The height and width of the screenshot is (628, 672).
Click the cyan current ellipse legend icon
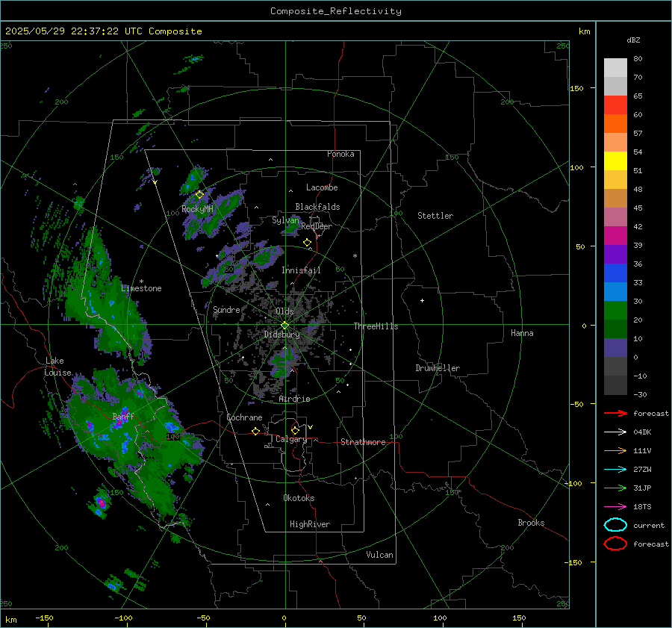coord(615,525)
